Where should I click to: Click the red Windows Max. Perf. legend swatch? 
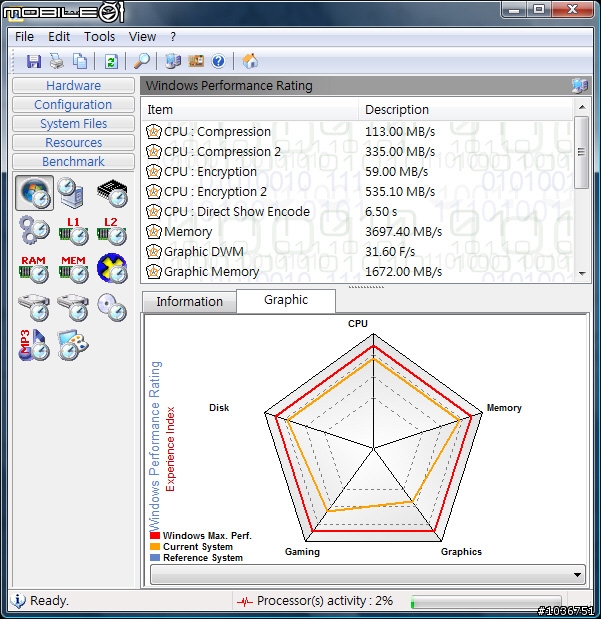click(x=155, y=536)
